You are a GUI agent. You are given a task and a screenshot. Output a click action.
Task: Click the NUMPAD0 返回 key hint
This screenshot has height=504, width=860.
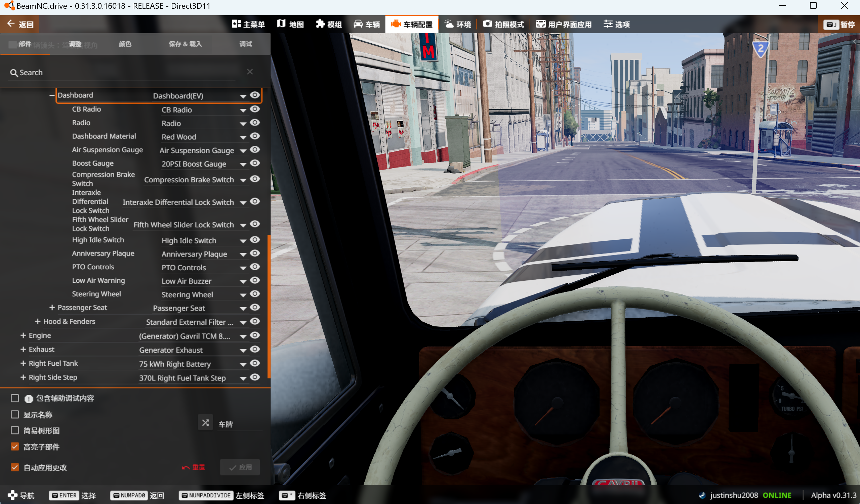137,496
